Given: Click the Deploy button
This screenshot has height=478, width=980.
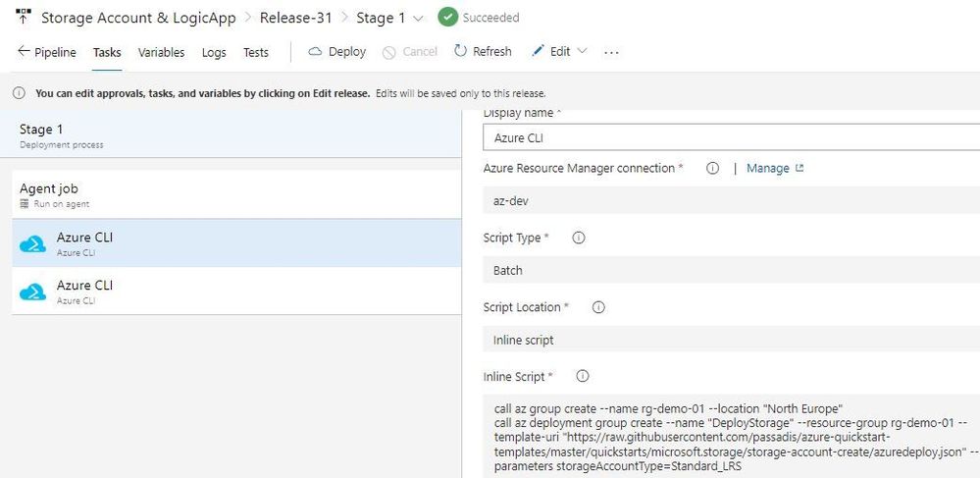Looking at the screenshot, I should click(337, 52).
